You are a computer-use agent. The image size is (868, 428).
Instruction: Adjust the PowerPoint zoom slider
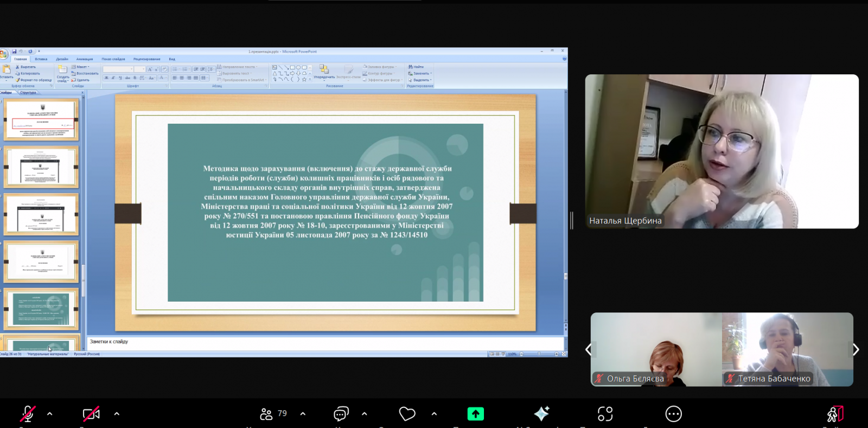click(539, 354)
